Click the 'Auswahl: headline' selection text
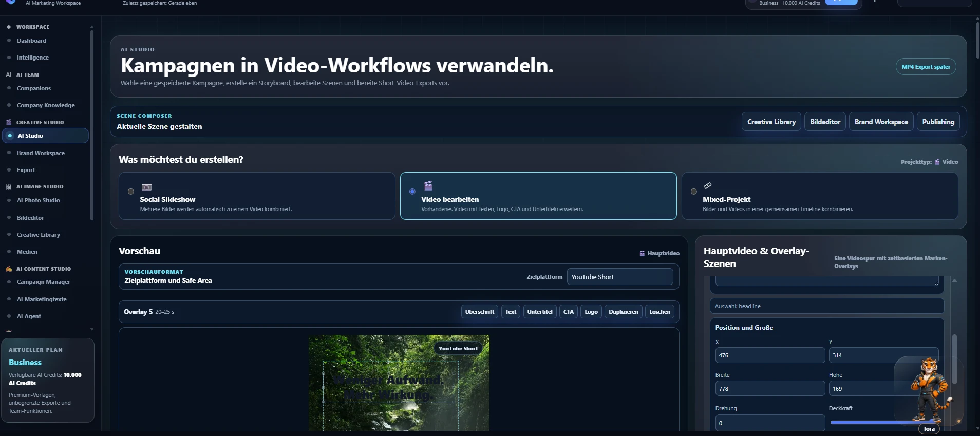This screenshot has height=436, width=980. tap(738, 306)
